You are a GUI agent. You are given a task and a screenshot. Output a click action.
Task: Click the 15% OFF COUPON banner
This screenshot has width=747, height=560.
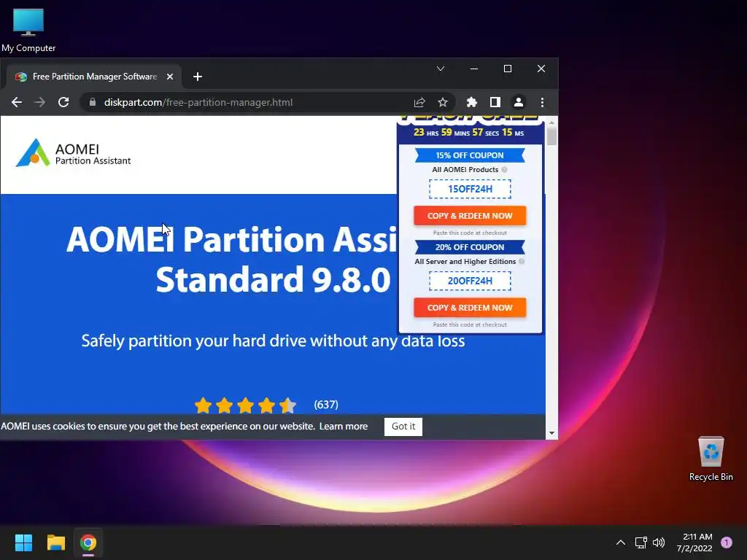[x=470, y=155]
